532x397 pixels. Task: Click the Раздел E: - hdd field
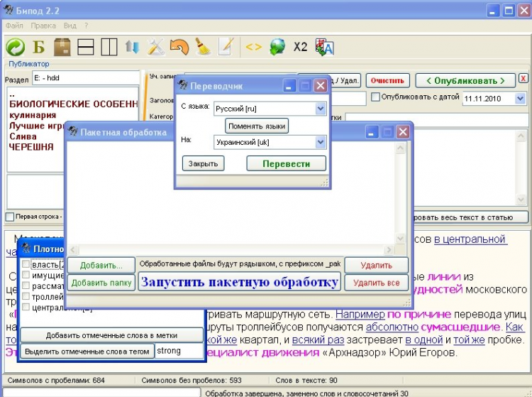point(86,78)
